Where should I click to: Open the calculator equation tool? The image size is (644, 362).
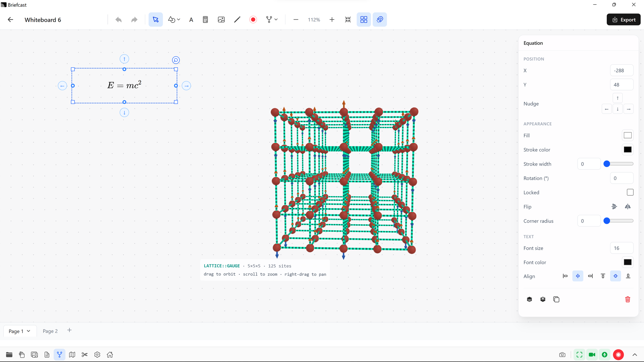click(x=205, y=20)
